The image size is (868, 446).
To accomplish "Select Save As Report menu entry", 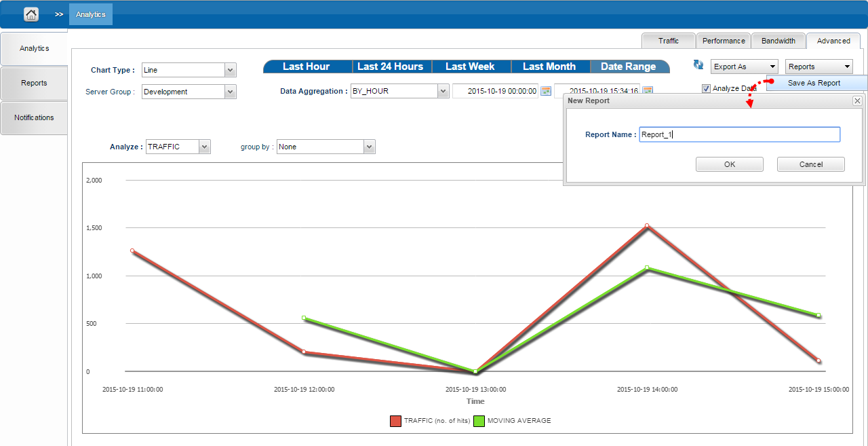I will [x=816, y=83].
